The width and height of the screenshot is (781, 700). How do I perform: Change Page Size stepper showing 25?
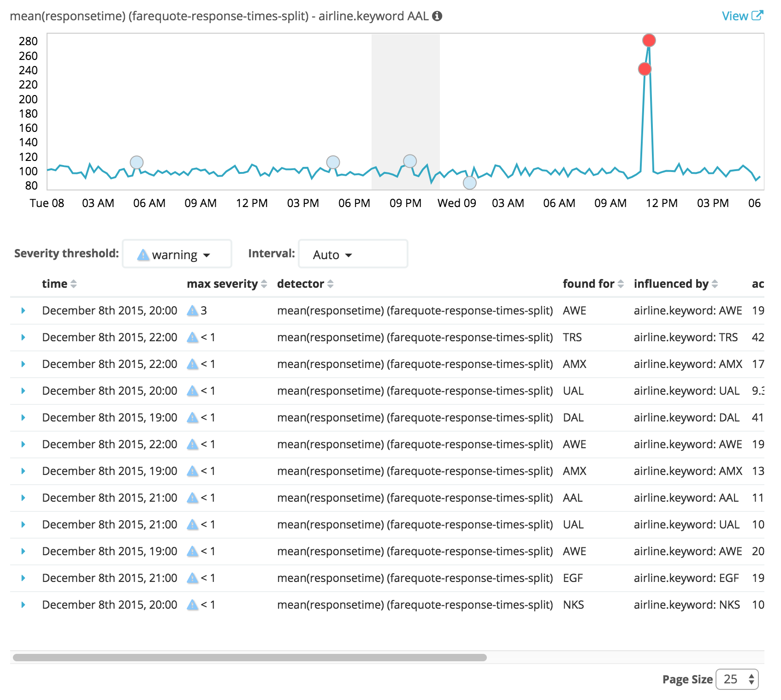pos(737,679)
